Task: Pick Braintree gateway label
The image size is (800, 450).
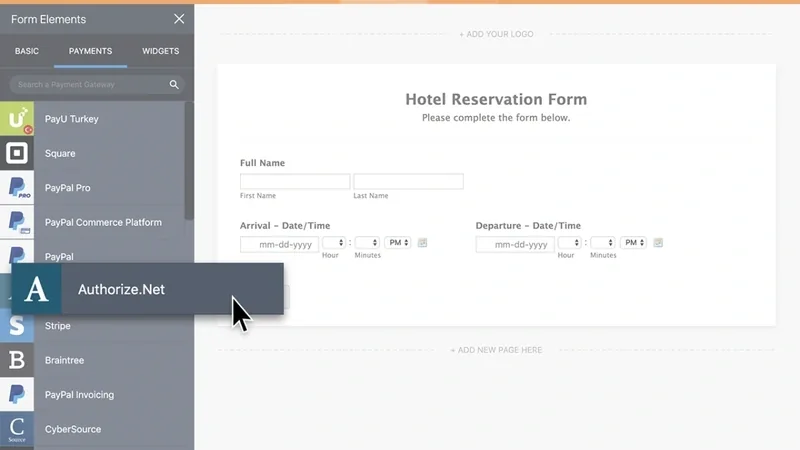Action: tap(64, 360)
